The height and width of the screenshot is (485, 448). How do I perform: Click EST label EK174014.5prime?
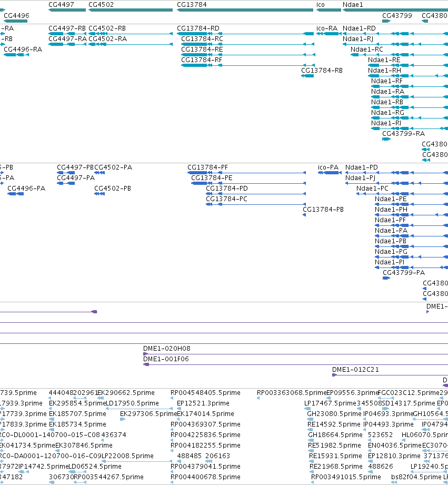tap(206, 414)
